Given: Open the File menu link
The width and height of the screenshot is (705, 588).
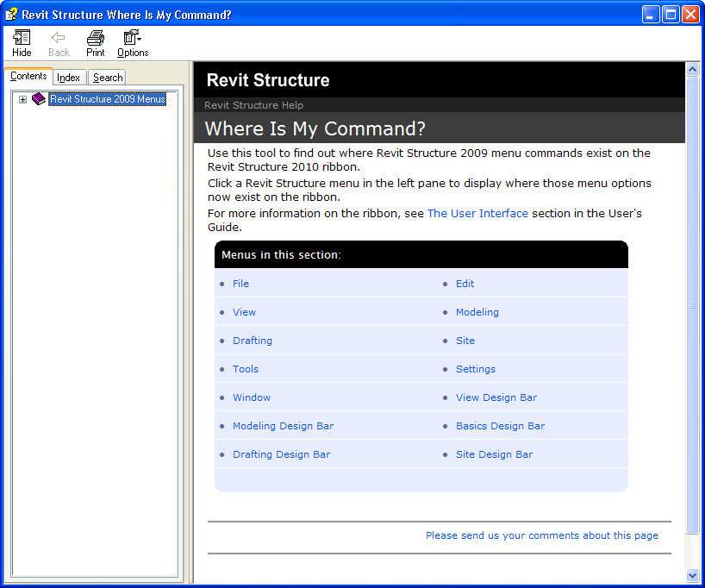Looking at the screenshot, I should [x=240, y=284].
